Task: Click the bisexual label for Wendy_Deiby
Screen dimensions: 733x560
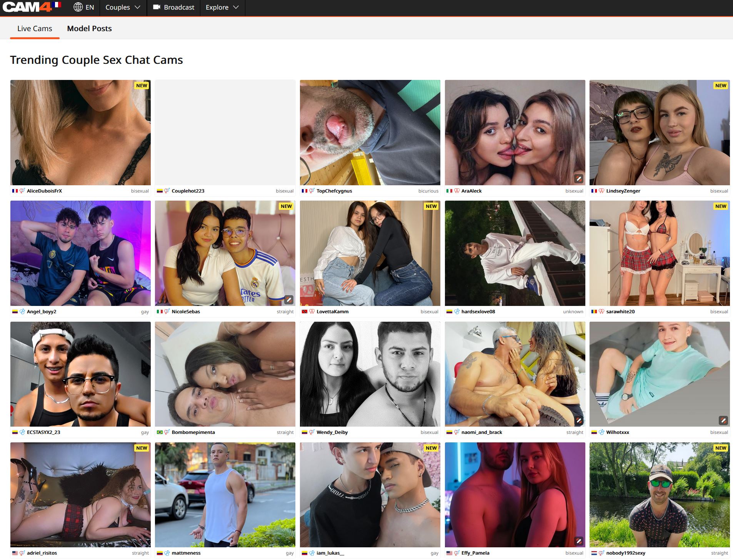Action: pyautogui.click(x=430, y=432)
